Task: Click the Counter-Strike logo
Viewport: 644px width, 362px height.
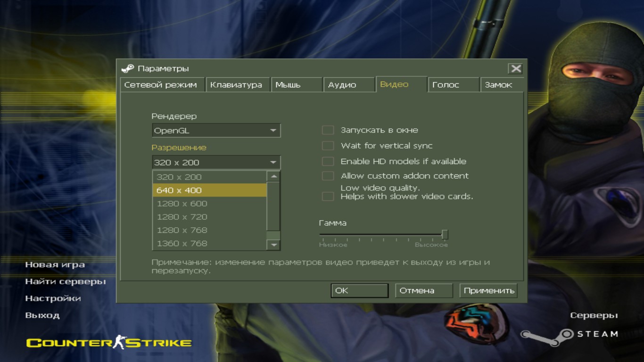Action: [109, 343]
